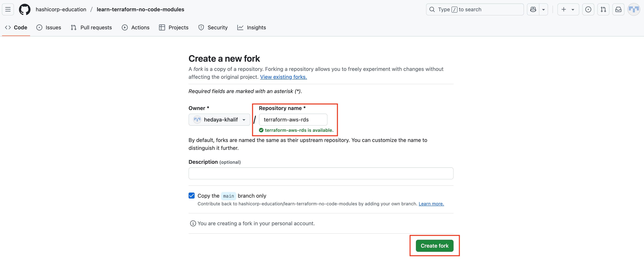Image resolution: width=644 pixels, height=267 pixels.
Task: Click the Create fork button
Action: 435,246
